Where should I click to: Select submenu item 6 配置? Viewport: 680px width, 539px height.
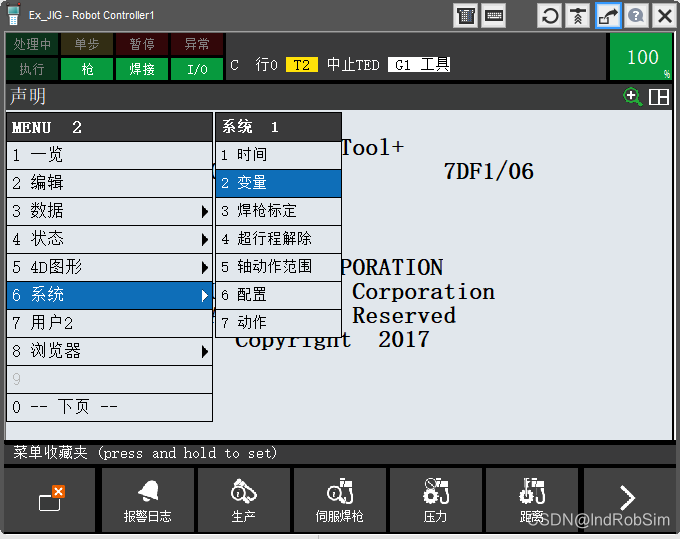(x=278, y=295)
